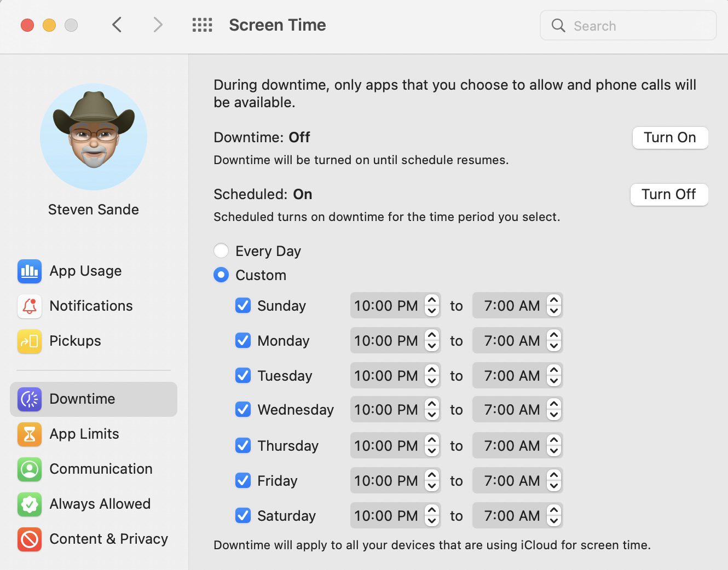
Task: Click the Notifications bell icon
Action: 30,306
